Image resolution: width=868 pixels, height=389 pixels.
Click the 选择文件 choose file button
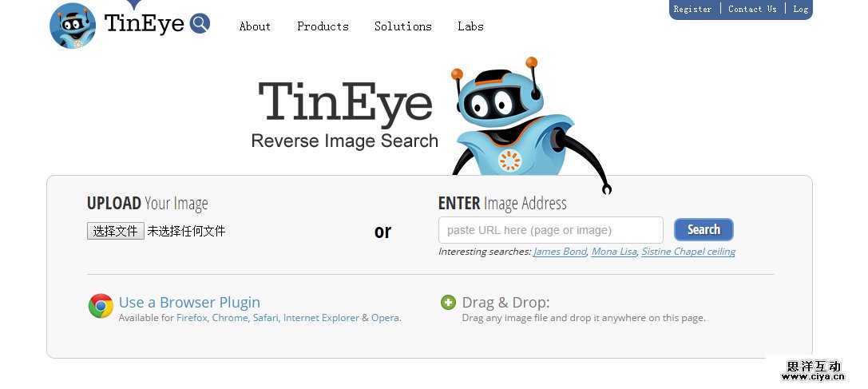point(116,231)
